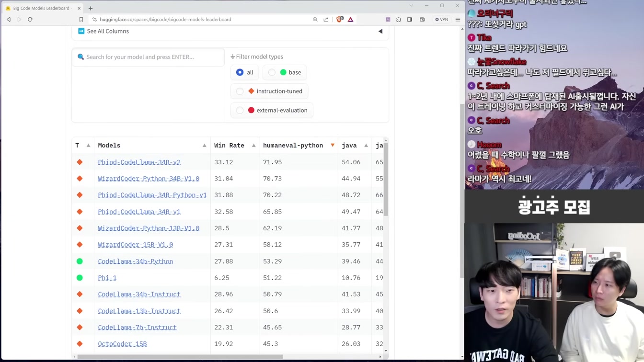
Task: Close the Big Code Models Leaderboard tab
Action: tap(79, 8)
